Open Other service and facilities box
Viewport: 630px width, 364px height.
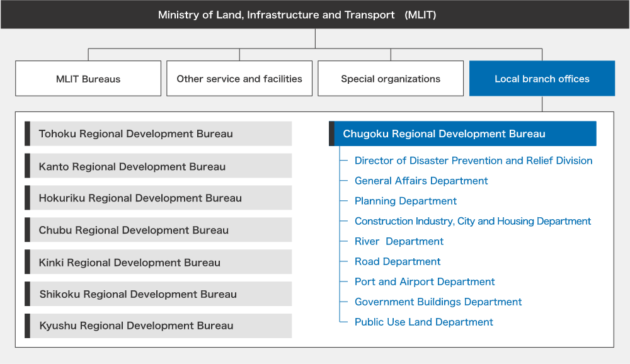[239, 78]
